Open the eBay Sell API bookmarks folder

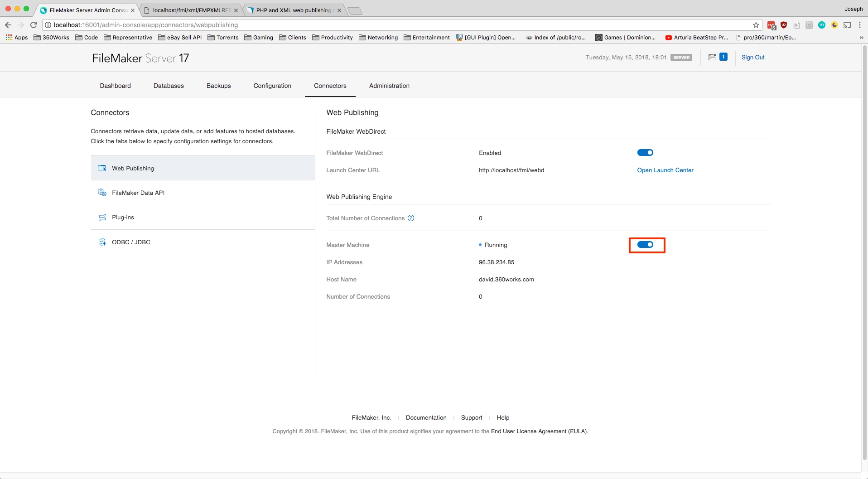(x=180, y=38)
